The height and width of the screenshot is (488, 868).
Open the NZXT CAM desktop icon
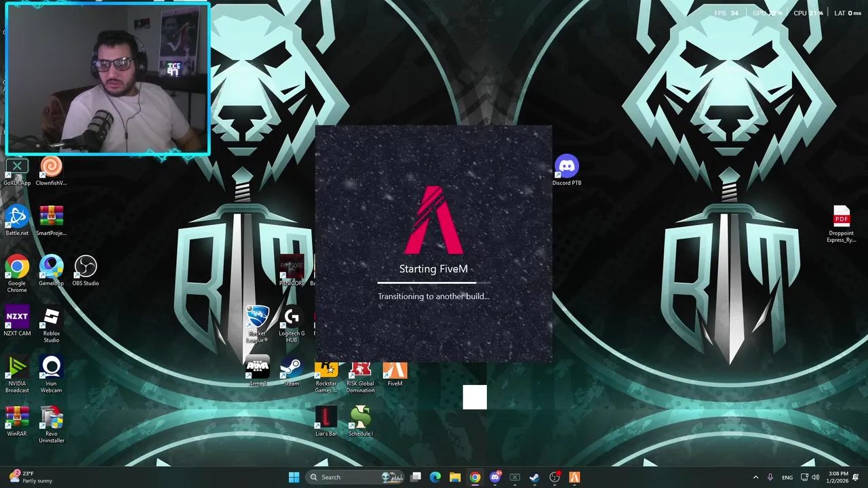pyautogui.click(x=17, y=321)
